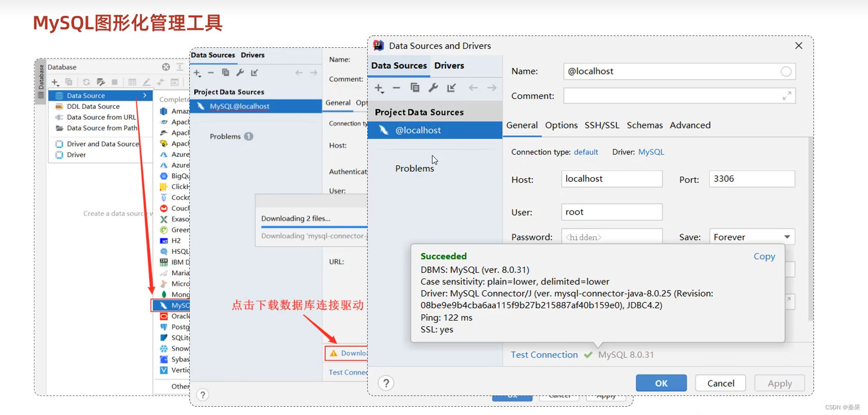The image size is (868, 415).
Task: Click the table editor icon in Database panel
Action: tap(132, 82)
